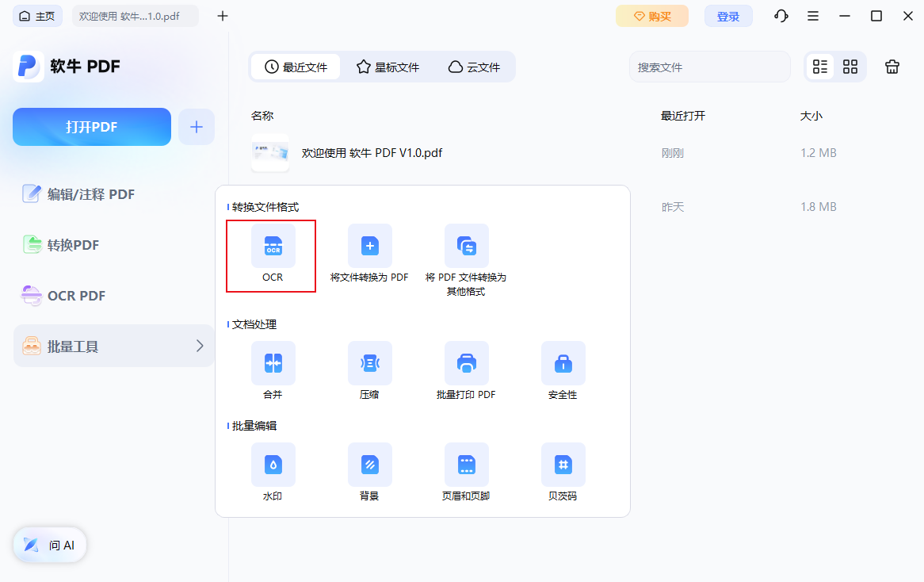The height and width of the screenshot is (582, 924).
Task: Click the 搜索文件 search field
Action: 709,67
